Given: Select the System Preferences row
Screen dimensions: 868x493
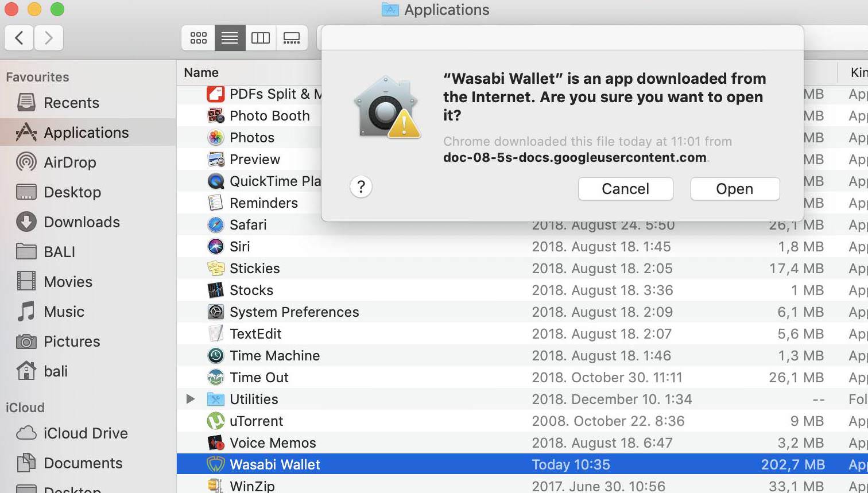Looking at the screenshot, I should pyautogui.click(x=294, y=312).
